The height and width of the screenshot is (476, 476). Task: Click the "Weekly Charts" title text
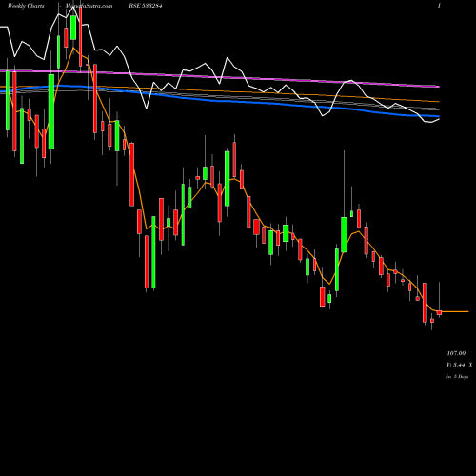26,6
